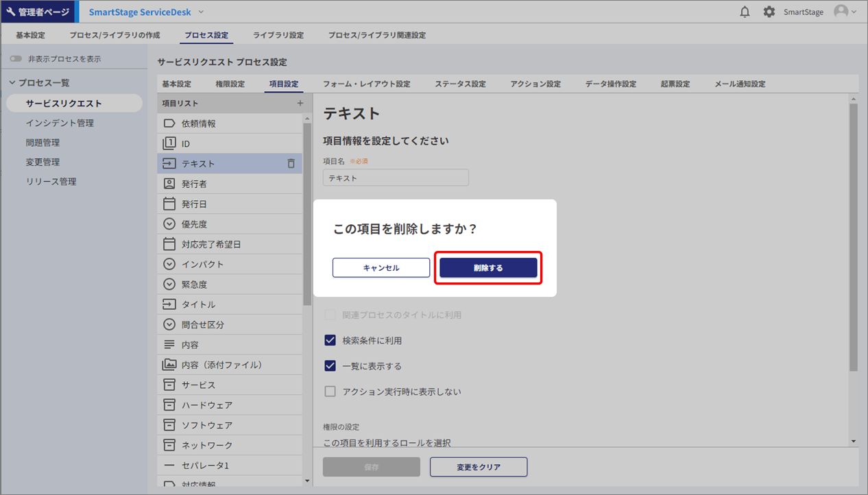
Task: Click the plus icon in 項目リスト header
Action: point(300,104)
